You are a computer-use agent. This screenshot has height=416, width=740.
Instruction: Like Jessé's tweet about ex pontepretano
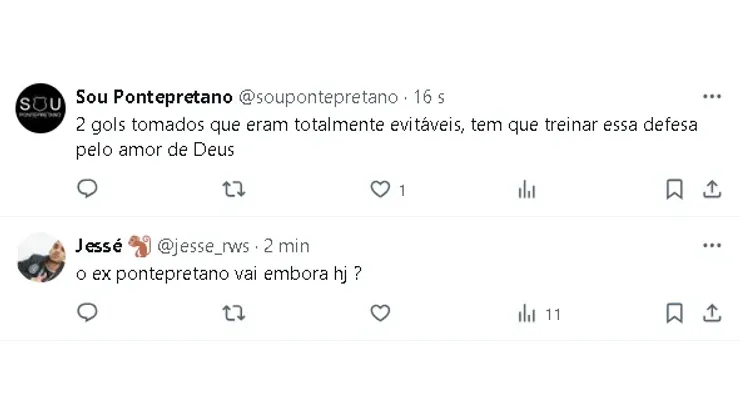[x=380, y=313]
